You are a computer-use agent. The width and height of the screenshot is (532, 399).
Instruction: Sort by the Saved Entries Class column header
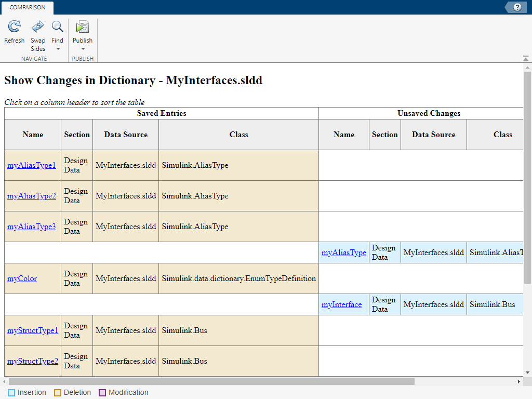point(238,135)
